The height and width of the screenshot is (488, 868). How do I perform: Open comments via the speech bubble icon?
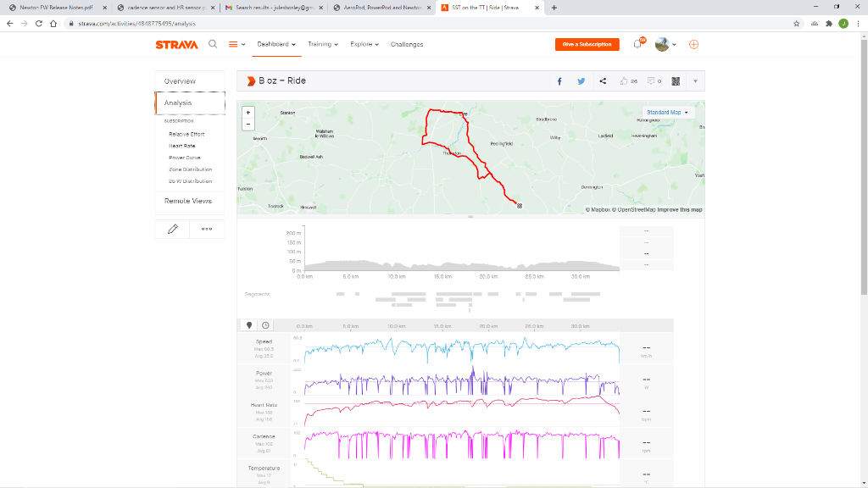pyautogui.click(x=650, y=81)
